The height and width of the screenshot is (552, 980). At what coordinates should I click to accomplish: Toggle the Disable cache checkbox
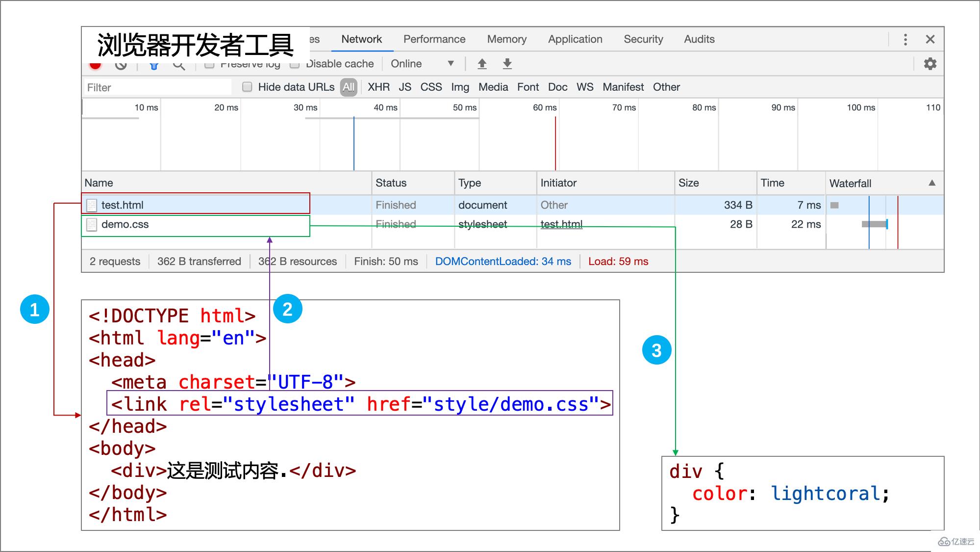tap(295, 63)
